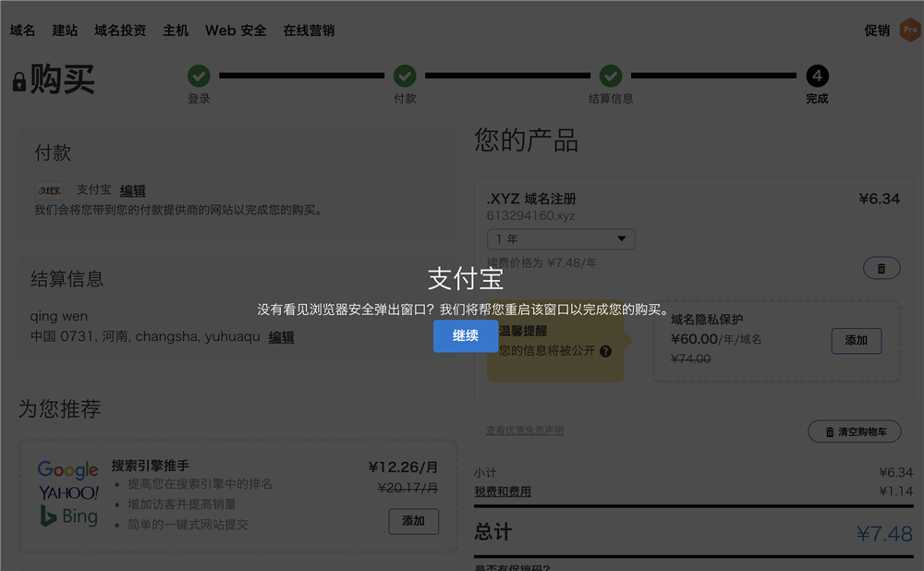Add 搜索引擎推手 to cart
The width and height of the screenshot is (924, 571).
(414, 521)
